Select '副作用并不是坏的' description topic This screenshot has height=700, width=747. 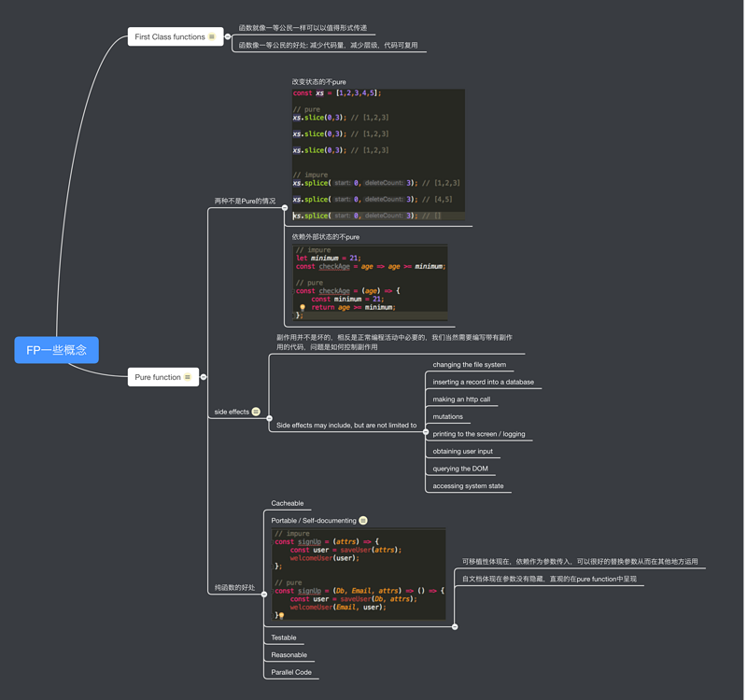coord(394,343)
